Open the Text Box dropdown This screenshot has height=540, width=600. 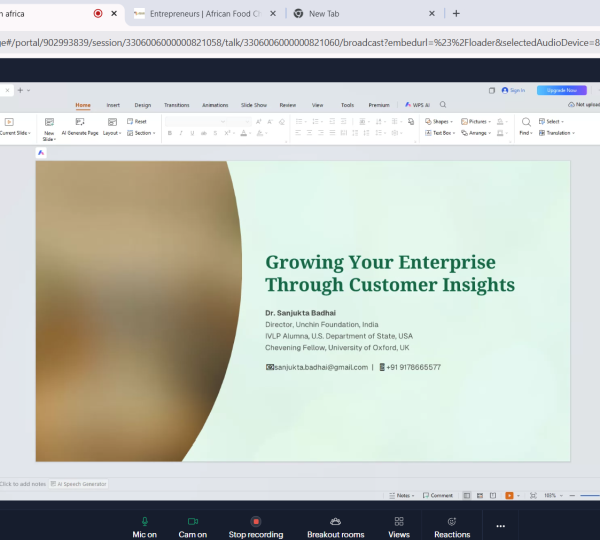pyautogui.click(x=440, y=133)
